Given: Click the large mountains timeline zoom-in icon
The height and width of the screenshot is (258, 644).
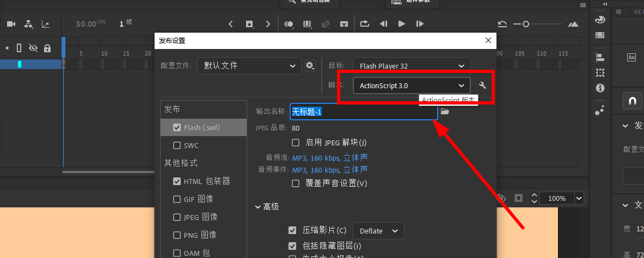Looking at the screenshot, I should click(574, 24).
